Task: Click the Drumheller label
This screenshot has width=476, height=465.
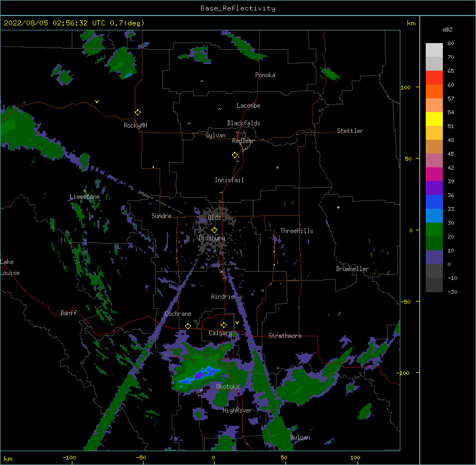Action: [352, 269]
